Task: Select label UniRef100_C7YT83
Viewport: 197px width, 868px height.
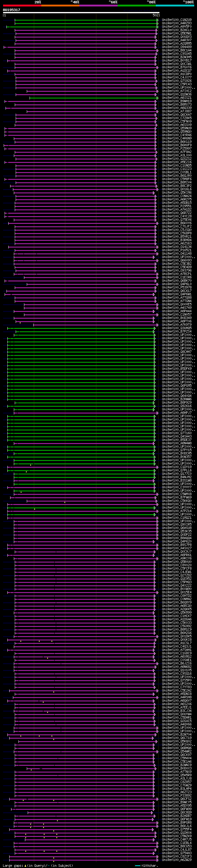Action: pyautogui.click(x=177, y=687)
